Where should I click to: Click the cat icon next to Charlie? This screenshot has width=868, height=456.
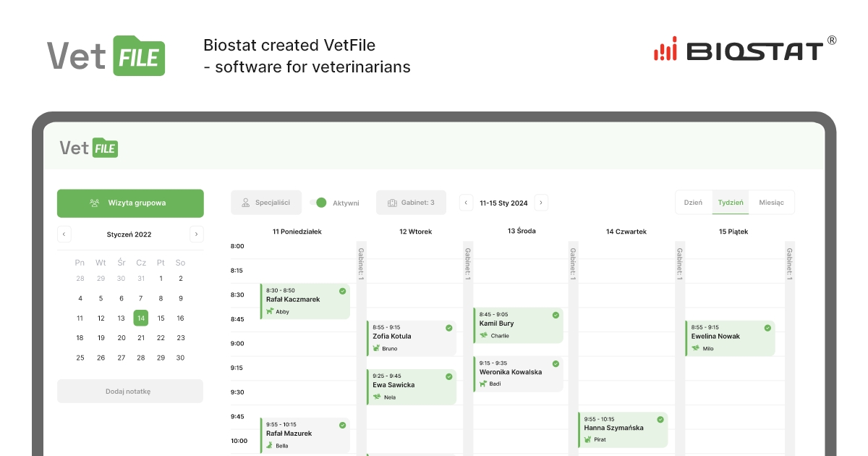coord(482,335)
